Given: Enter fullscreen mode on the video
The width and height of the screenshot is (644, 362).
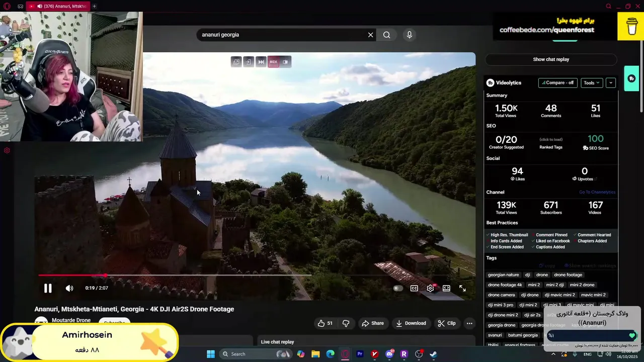Looking at the screenshot, I should (x=462, y=288).
